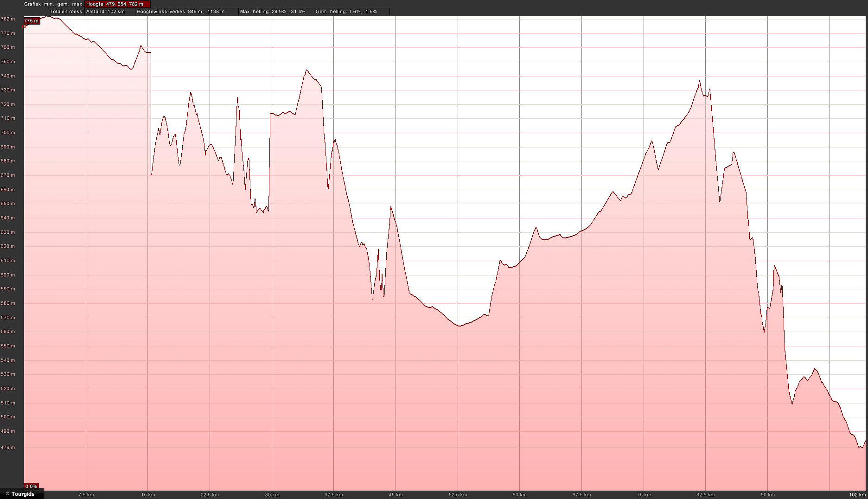Click the Max. helling statistics box
The height and width of the screenshot is (499, 868).
(276, 12)
